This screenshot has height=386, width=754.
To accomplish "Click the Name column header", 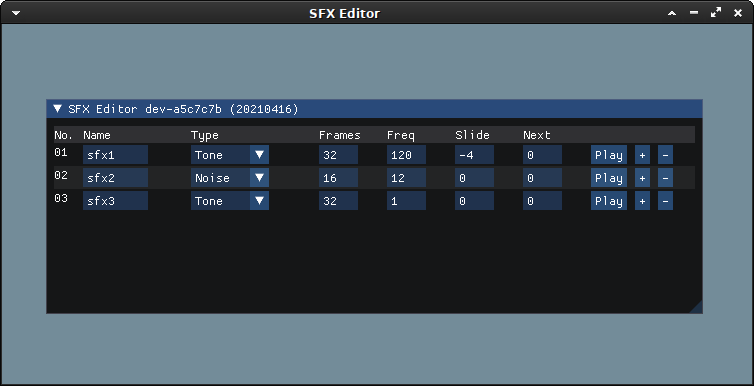I will pyautogui.click(x=97, y=135).
